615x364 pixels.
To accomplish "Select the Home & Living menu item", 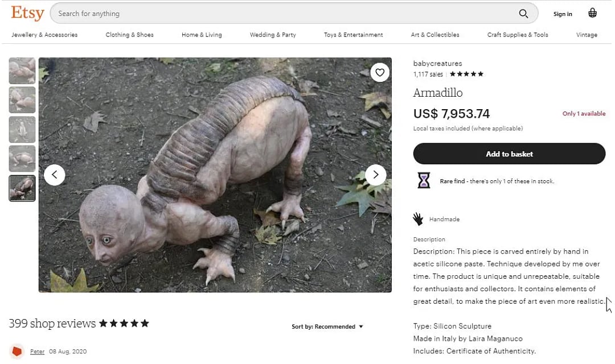I will coord(202,35).
